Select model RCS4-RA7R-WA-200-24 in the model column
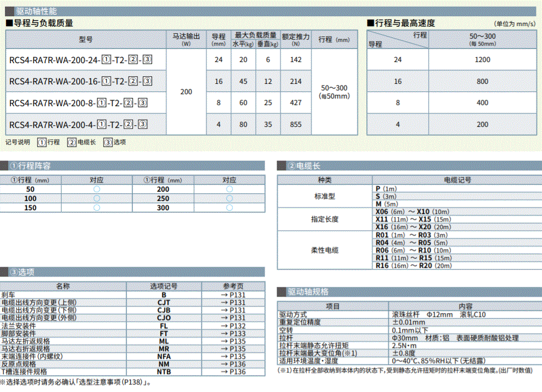The image size is (542, 392). (81, 60)
